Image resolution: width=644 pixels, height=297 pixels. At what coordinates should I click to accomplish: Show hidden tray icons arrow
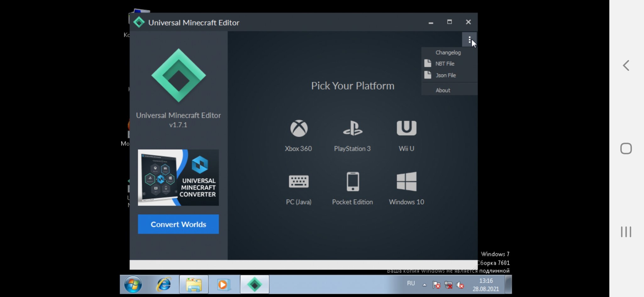[x=425, y=285]
